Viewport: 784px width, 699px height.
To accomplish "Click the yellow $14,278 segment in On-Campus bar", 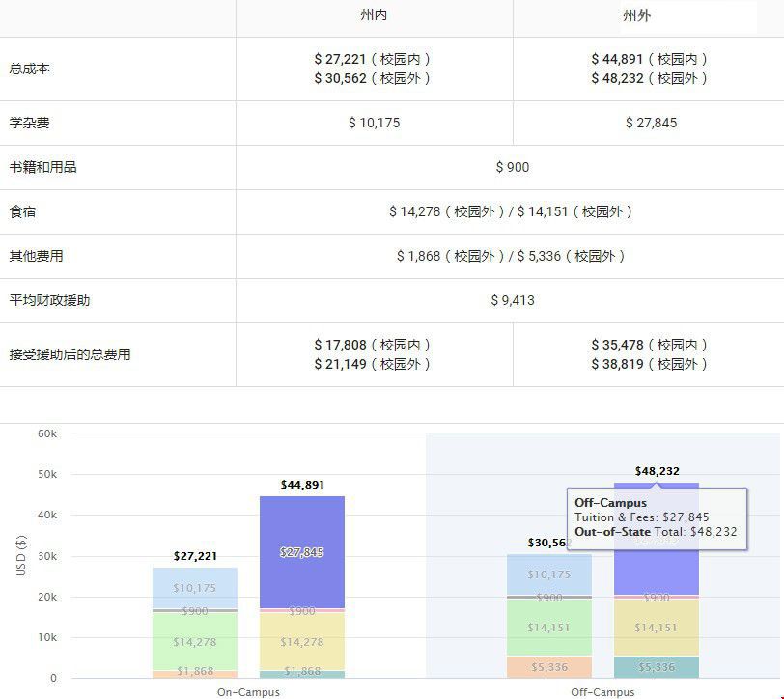I will [x=302, y=641].
